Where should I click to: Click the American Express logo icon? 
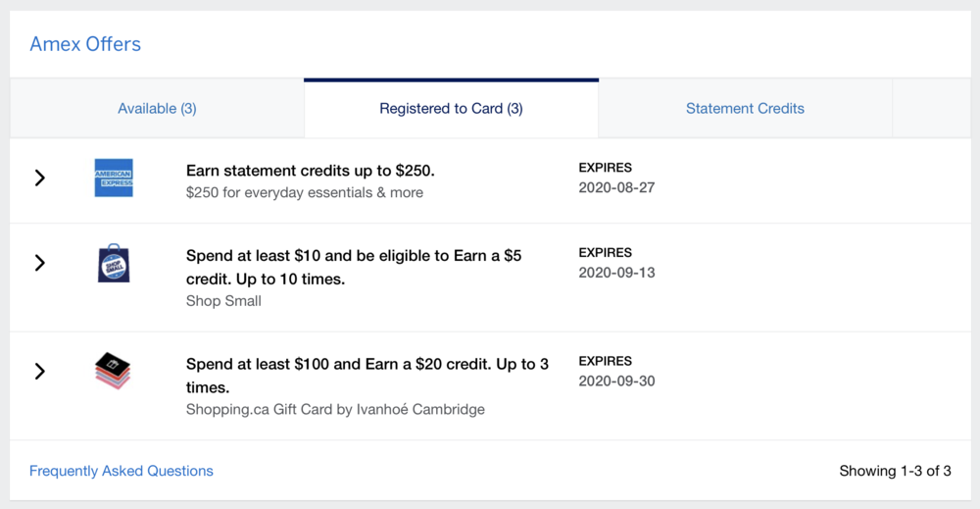114,178
